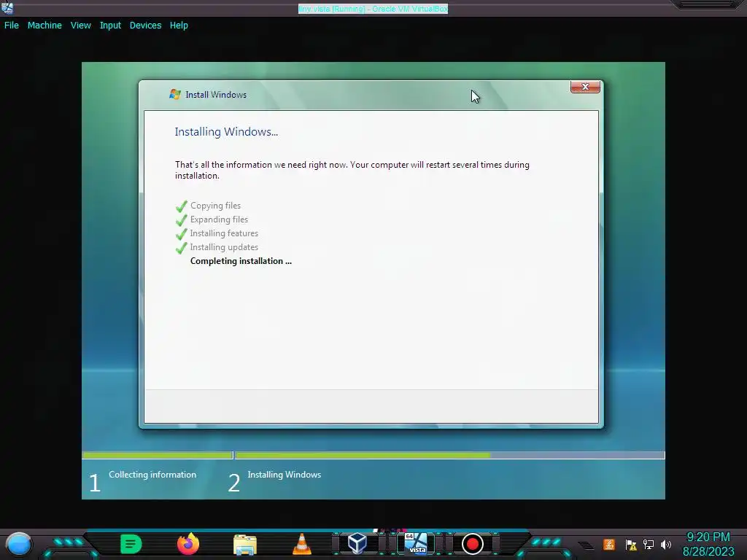This screenshot has width=747, height=560.
Task: Click the VirtualBox window icon in title bar
Action: click(x=7, y=7)
